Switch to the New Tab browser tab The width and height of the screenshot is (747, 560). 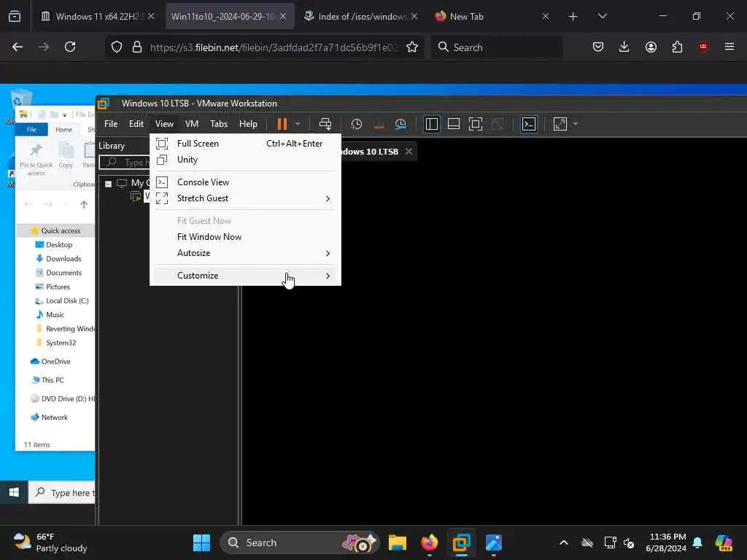click(x=492, y=17)
